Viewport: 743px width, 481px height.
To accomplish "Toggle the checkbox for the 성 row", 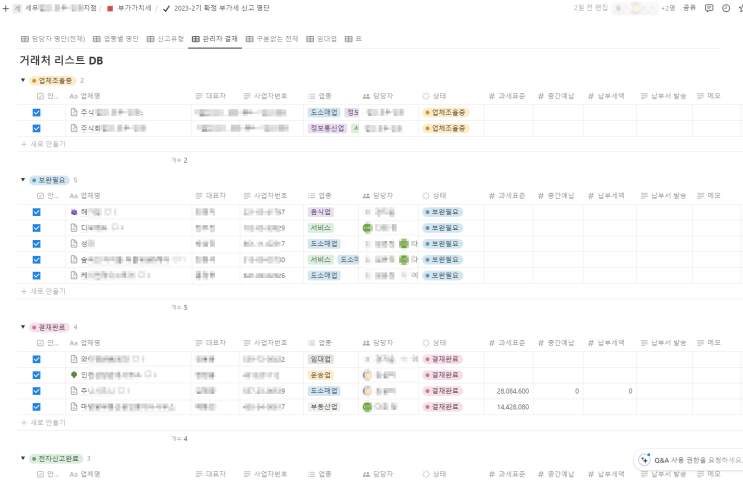I will pos(36,244).
